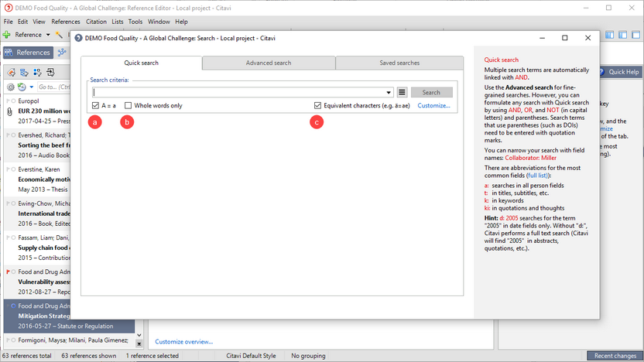Open the search criteria history dropdown
644x362 pixels.
389,92
